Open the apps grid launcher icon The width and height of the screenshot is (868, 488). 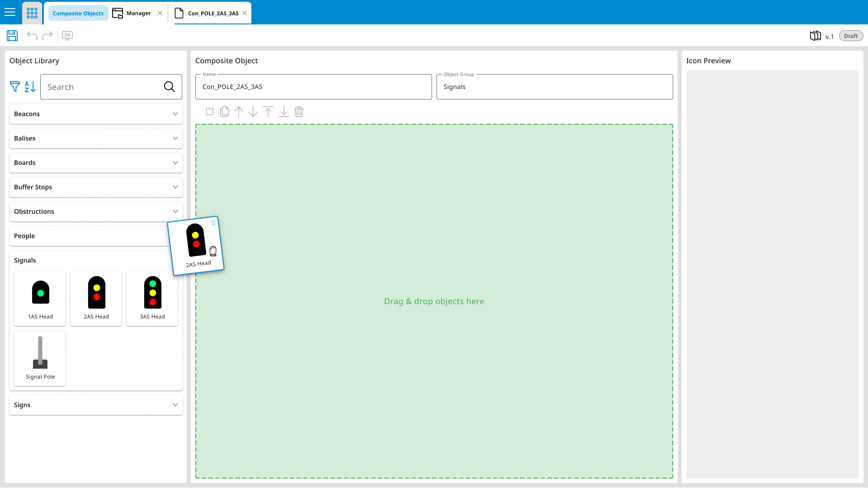32,13
